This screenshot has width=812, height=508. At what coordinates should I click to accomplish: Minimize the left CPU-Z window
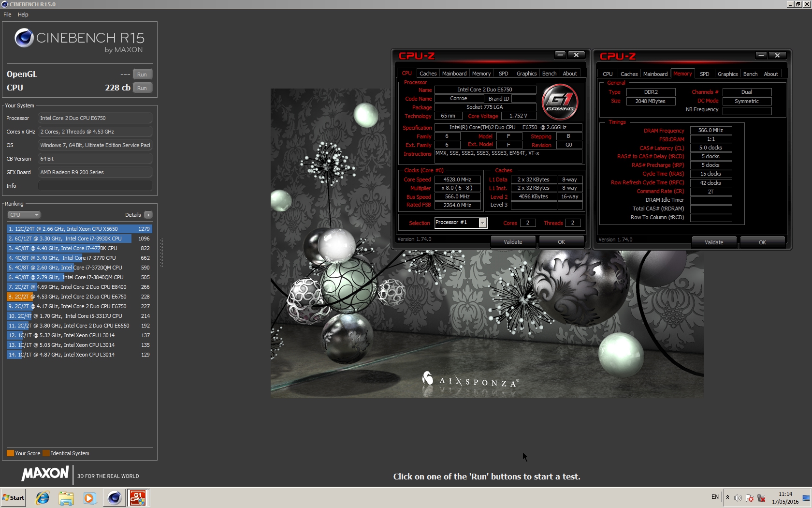[560, 55]
